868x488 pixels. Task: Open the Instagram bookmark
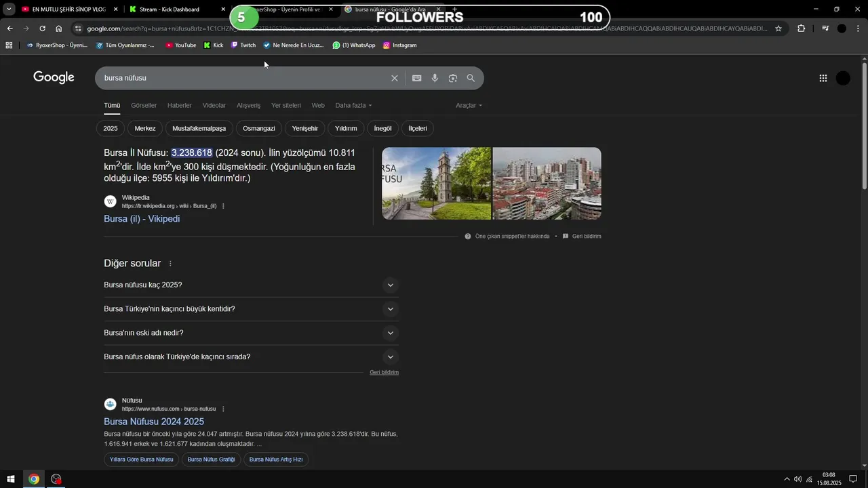click(x=399, y=45)
